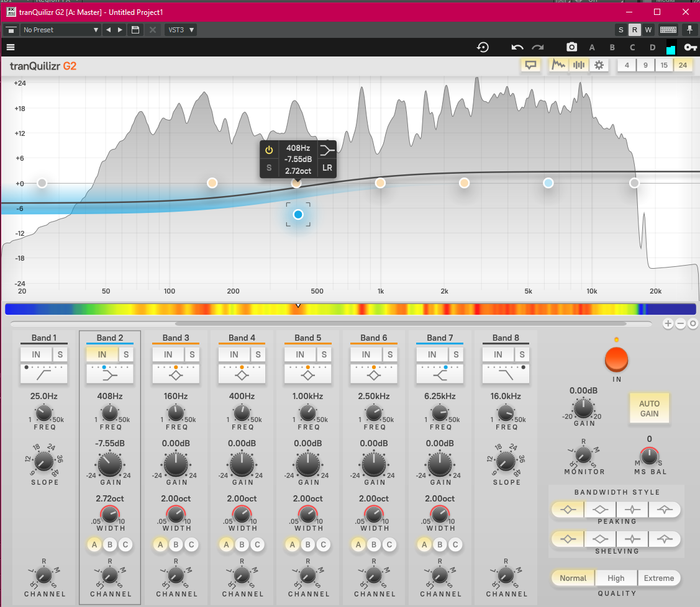Open the No Preset dropdown
This screenshot has width=700, height=607.
tap(60, 30)
